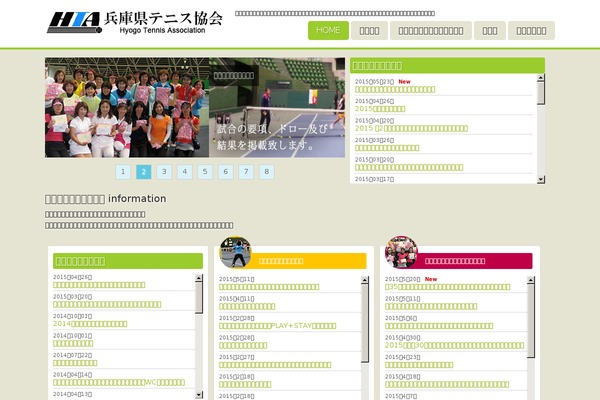Show banner slide 4
600x400 pixels.
tap(184, 172)
